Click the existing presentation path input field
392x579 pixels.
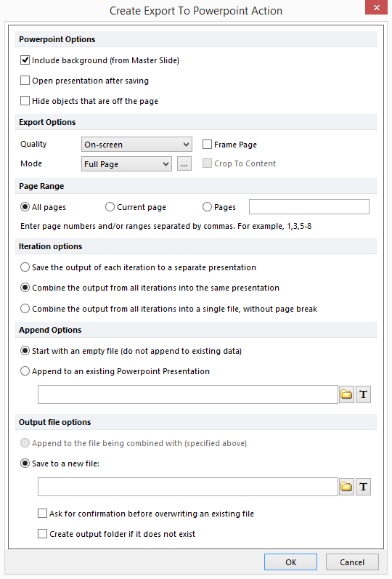[x=188, y=394]
